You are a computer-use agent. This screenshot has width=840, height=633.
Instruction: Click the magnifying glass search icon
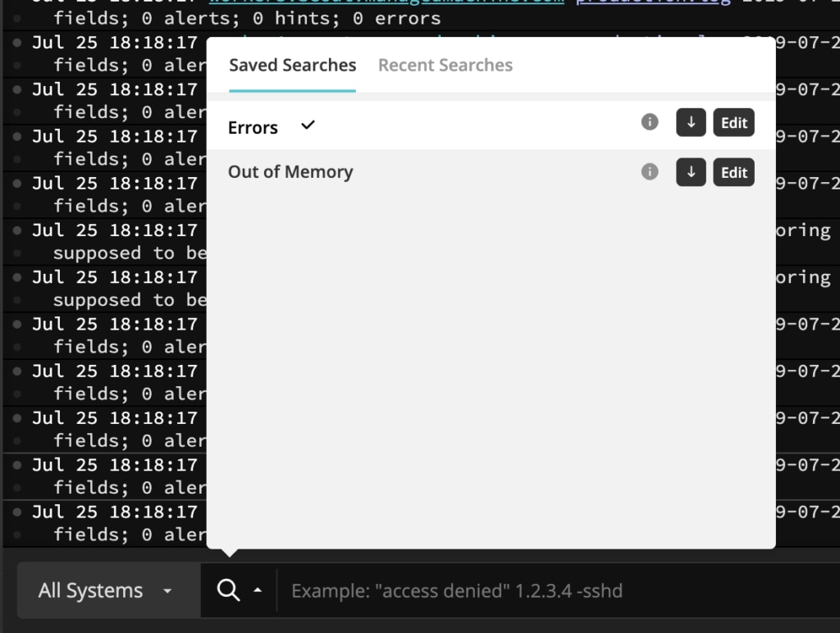coord(228,590)
